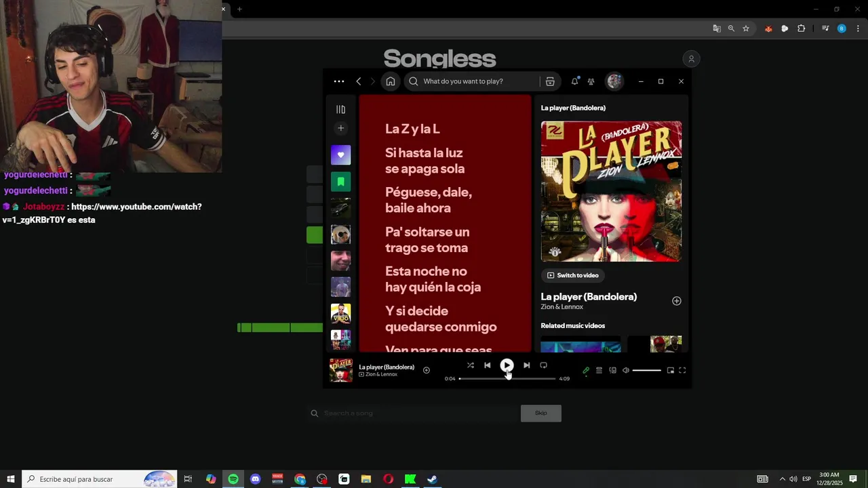Toggle shuffle playback
This screenshot has width=868, height=488.
(470, 365)
